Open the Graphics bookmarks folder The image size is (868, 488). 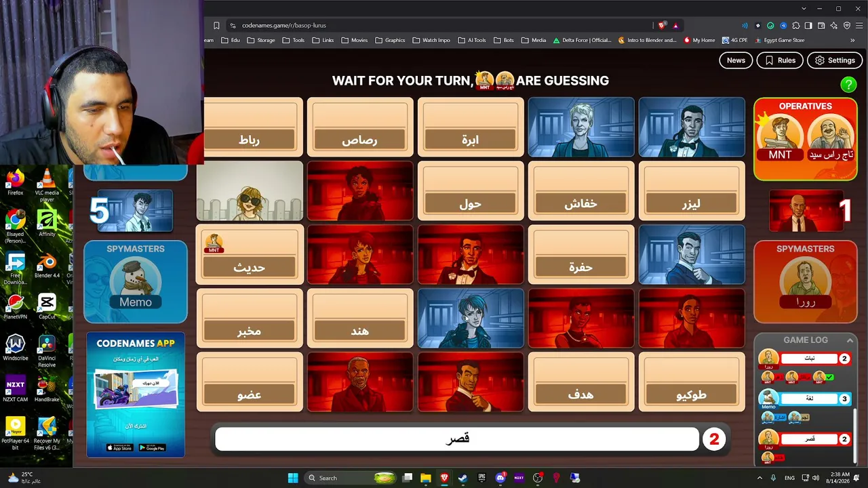[x=390, y=40]
